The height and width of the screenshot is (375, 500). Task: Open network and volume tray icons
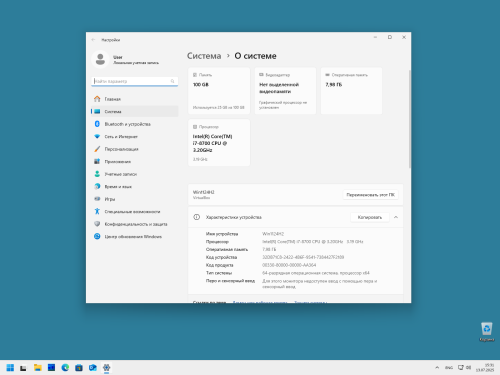click(x=465, y=368)
